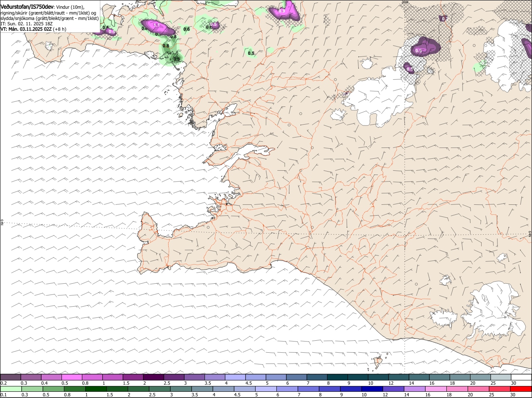Click the 25 label on the purple scale
This screenshot has width=532, height=398.
(493, 383)
